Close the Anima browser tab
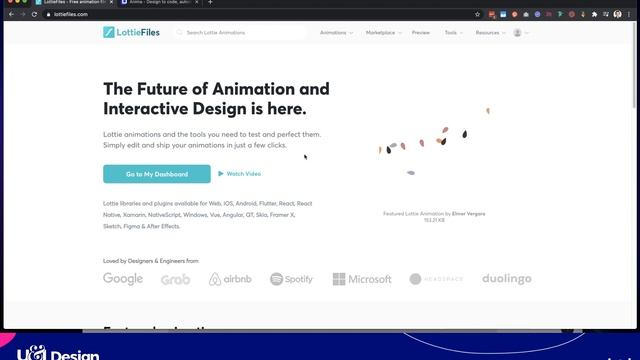 [196, 2]
